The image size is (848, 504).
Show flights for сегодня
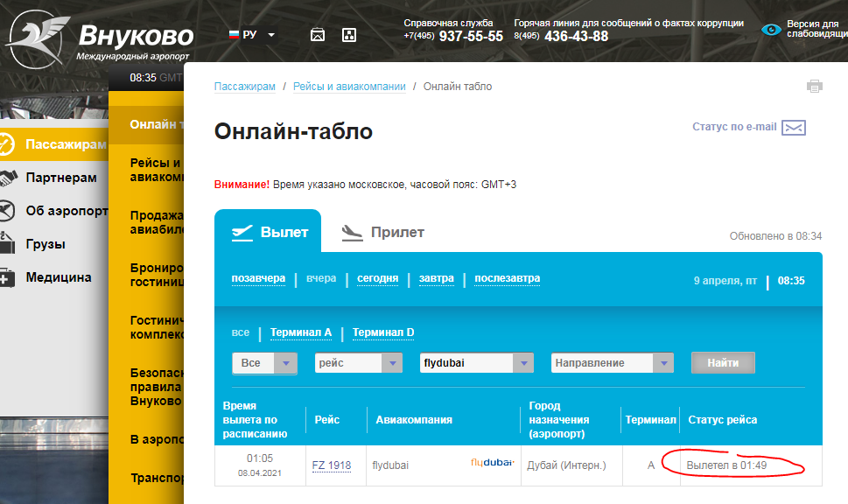(377, 278)
